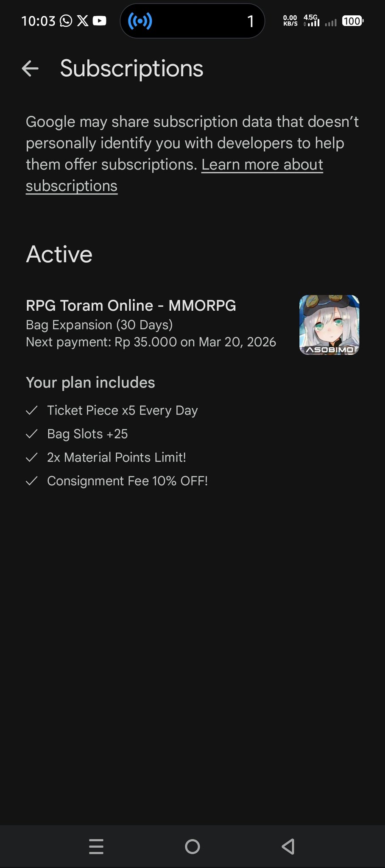Tap the Bag Slots +25 checkmark
Screen dimensions: 385x868
(x=32, y=434)
